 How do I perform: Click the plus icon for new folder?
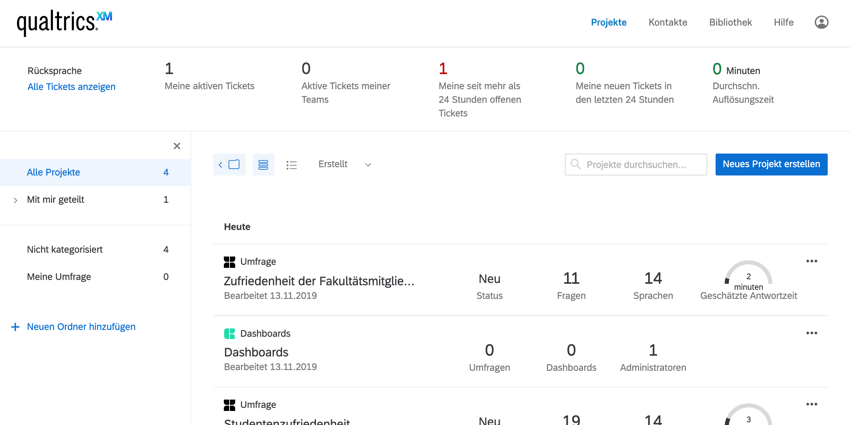point(15,327)
